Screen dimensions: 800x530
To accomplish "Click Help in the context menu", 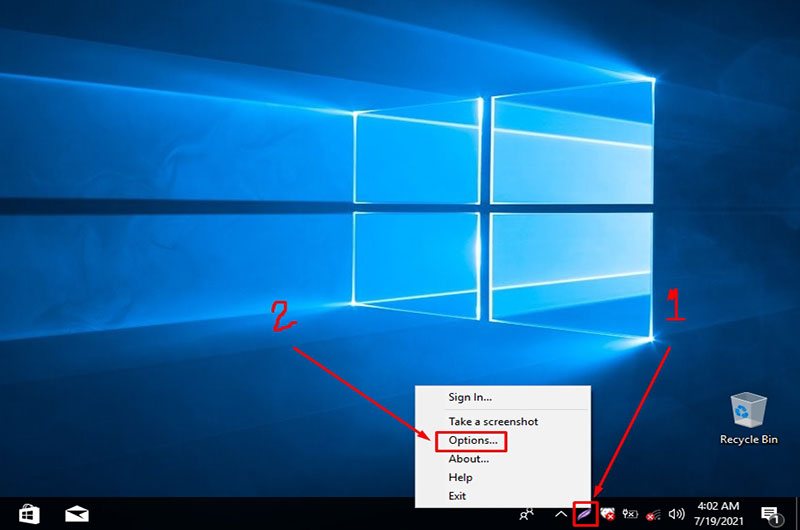I will click(503, 477).
